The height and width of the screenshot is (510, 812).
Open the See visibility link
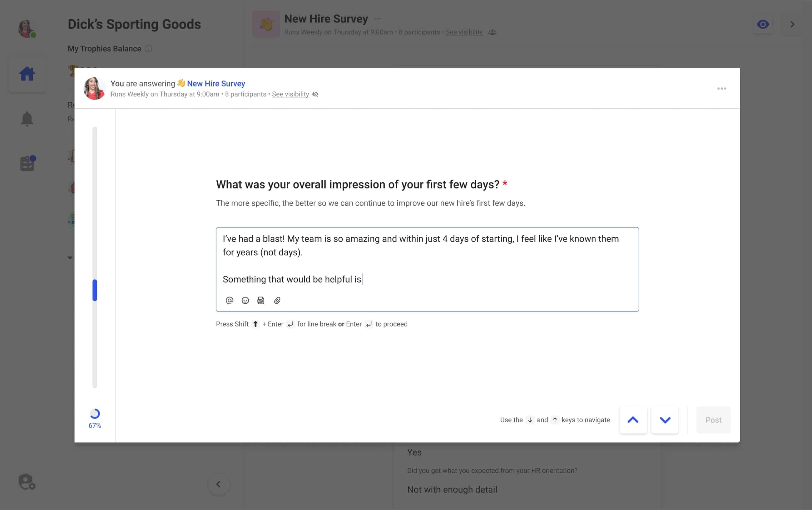coord(290,94)
